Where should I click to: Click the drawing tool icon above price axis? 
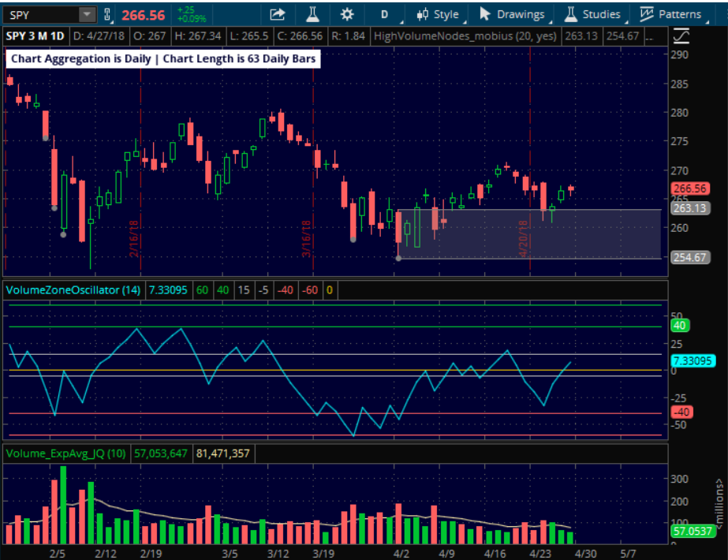click(x=680, y=36)
